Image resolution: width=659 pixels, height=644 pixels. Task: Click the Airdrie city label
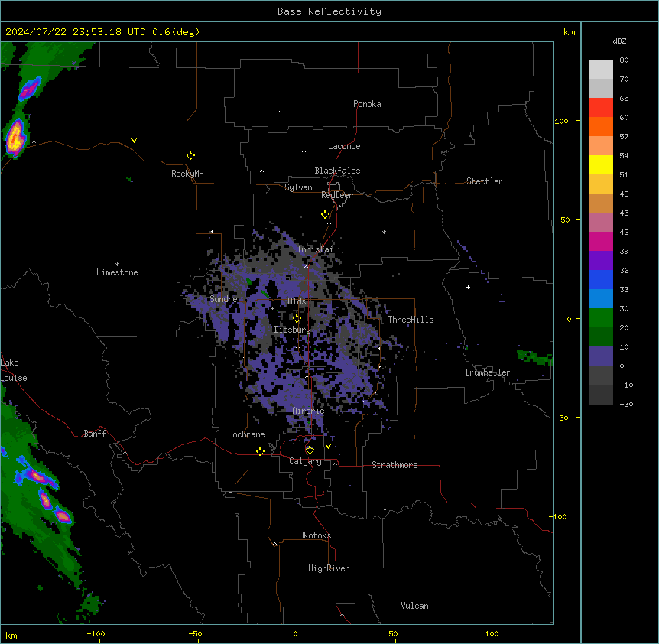pyautogui.click(x=308, y=411)
